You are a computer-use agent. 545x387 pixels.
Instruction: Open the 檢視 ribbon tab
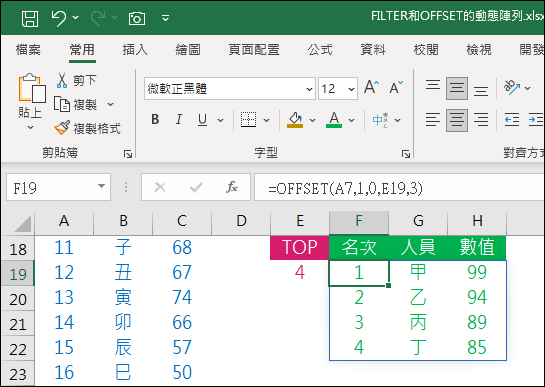pyautogui.click(x=479, y=50)
